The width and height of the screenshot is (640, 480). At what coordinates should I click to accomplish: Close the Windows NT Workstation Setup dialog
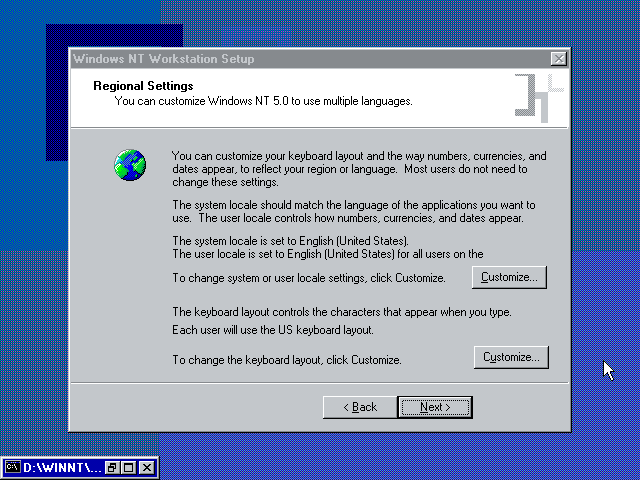(558, 59)
